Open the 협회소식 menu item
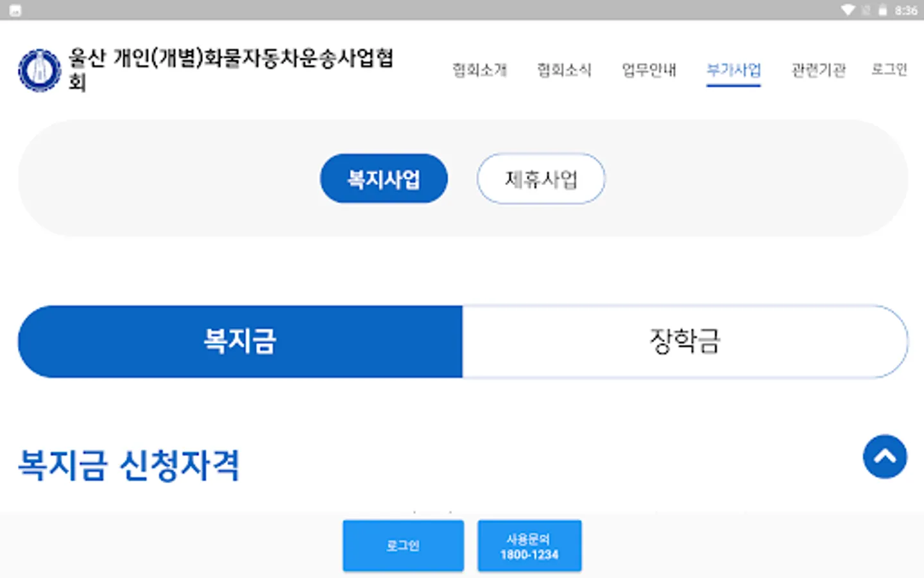924x578 pixels. tap(564, 70)
